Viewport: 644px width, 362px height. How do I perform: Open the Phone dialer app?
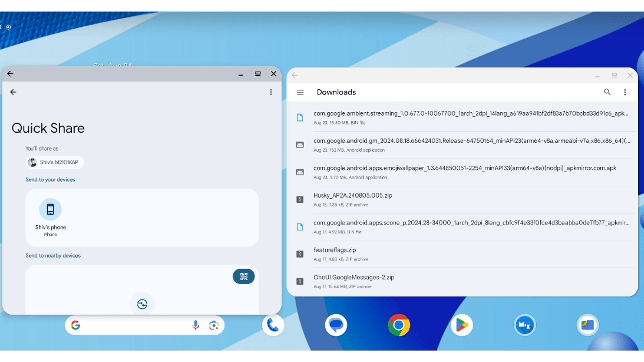tap(273, 325)
